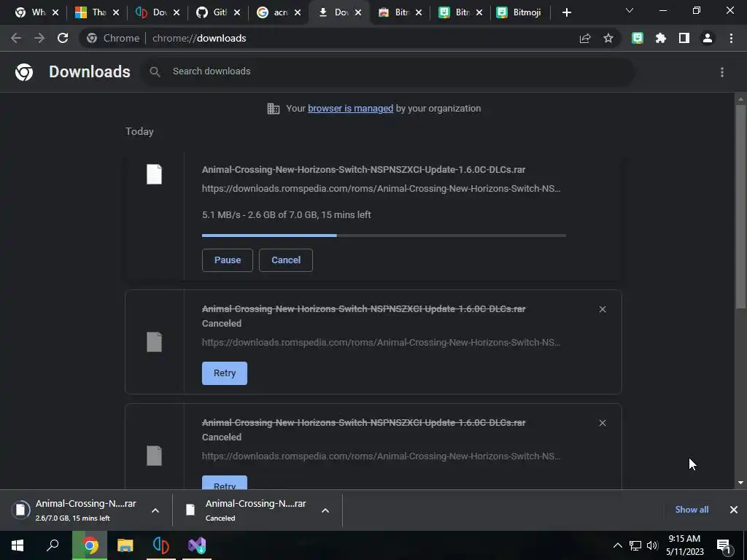Click the Chrome profile avatar icon
Image resolution: width=747 pixels, height=560 pixels.
tap(708, 38)
